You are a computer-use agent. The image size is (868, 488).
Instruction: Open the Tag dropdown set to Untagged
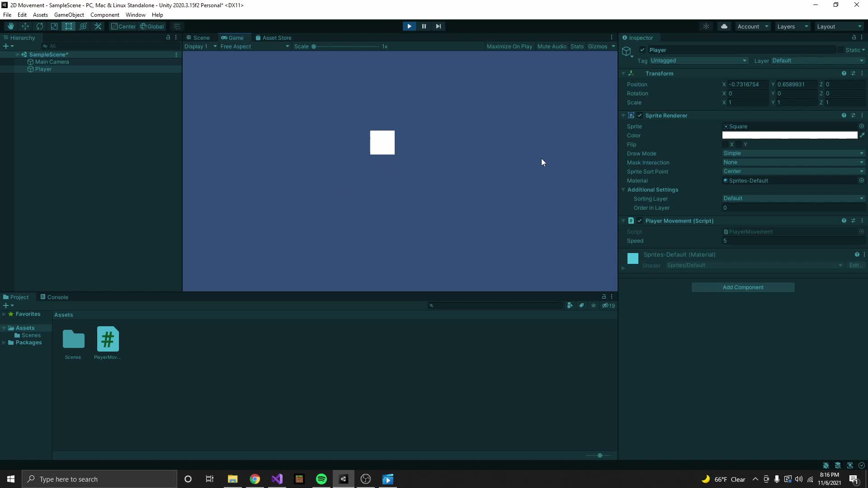[698, 60]
